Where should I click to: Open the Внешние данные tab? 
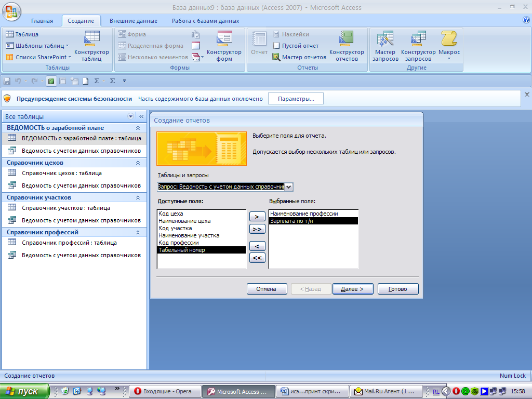click(134, 21)
